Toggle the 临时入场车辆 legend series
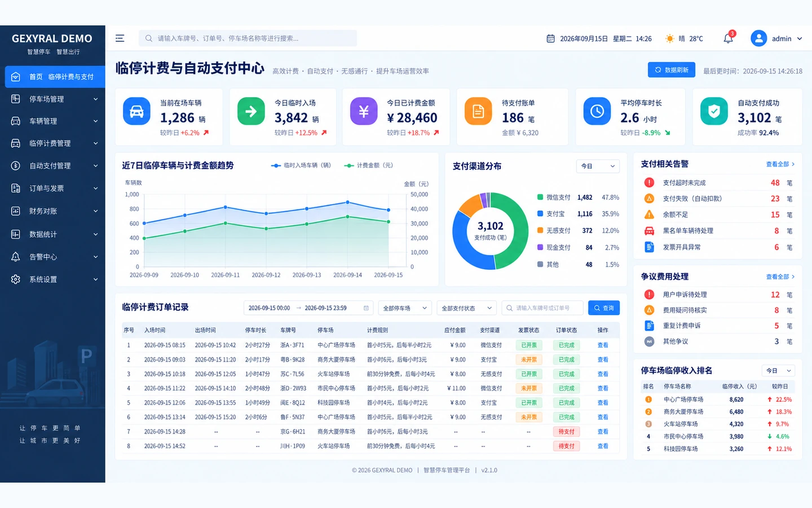This screenshot has height=508, width=812. 301,165
